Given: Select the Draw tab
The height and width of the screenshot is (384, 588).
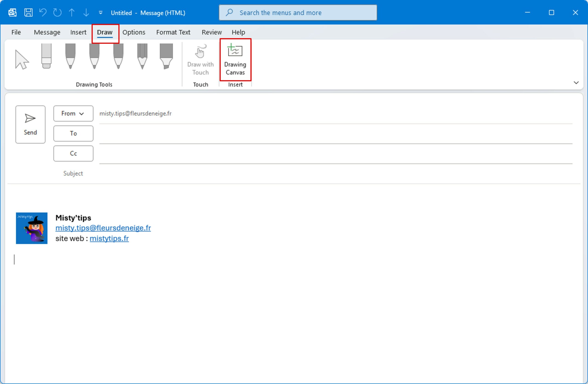Looking at the screenshot, I should (x=105, y=32).
